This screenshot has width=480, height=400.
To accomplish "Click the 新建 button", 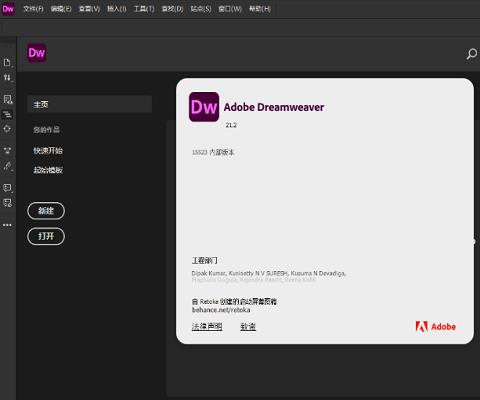I will [46, 211].
